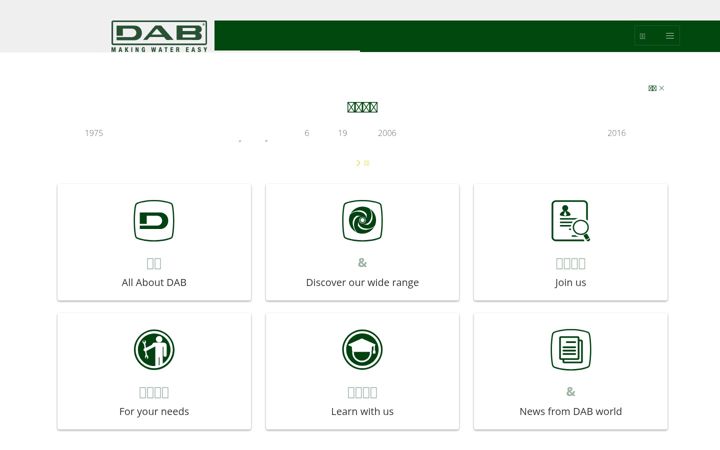
Task: Click the graduation cap icon above Learn with us
Action: 362,349
